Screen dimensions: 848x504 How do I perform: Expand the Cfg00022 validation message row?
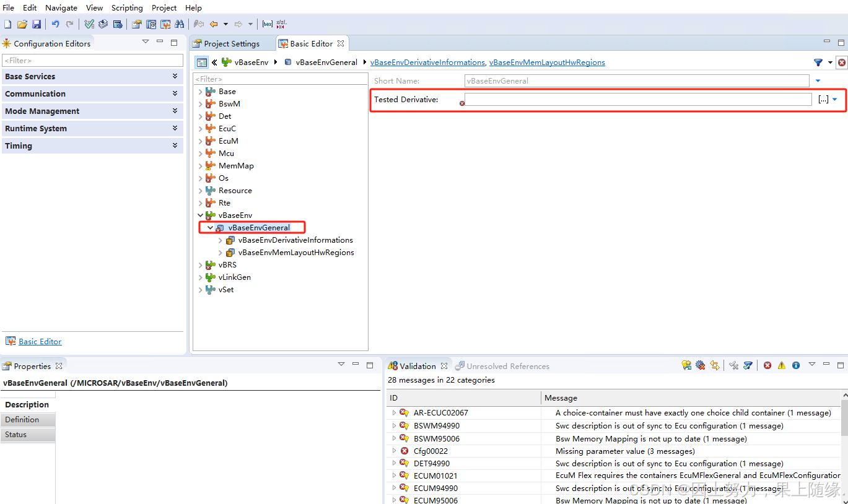tap(394, 451)
